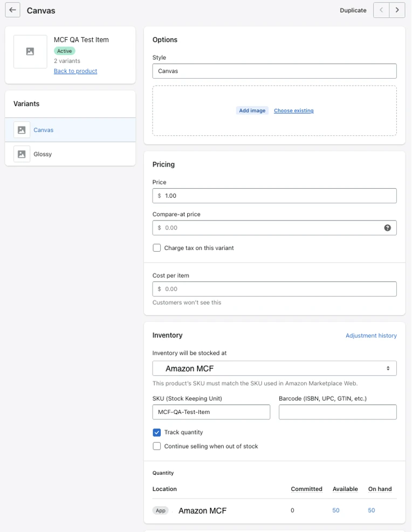The height and width of the screenshot is (532, 412).
Task: Click the Choose existing link
Action: pos(293,110)
